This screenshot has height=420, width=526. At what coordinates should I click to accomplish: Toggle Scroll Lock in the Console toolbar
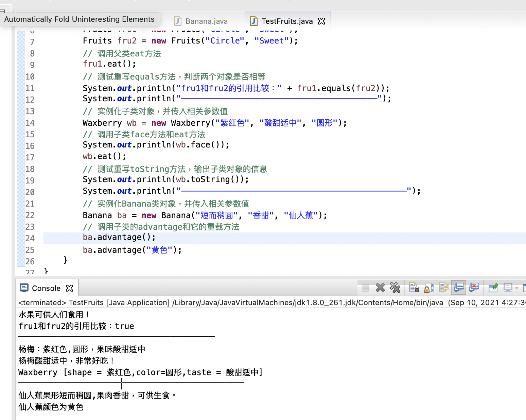click(x=429, y=288)
